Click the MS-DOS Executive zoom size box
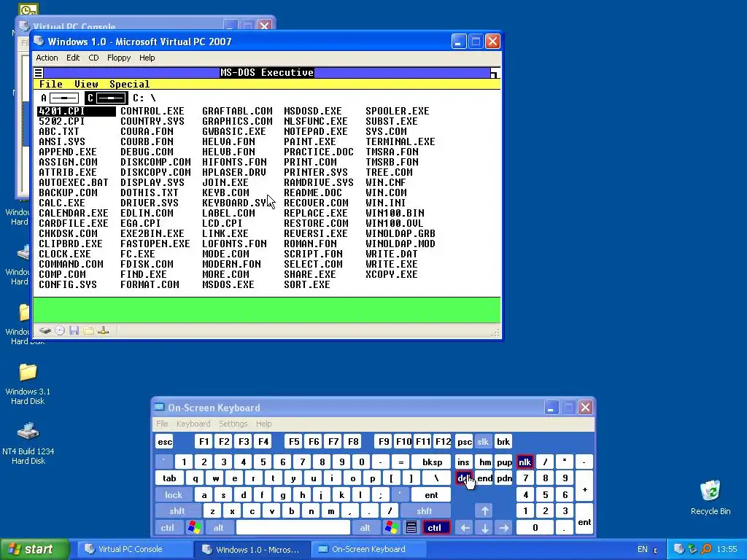 495,73
